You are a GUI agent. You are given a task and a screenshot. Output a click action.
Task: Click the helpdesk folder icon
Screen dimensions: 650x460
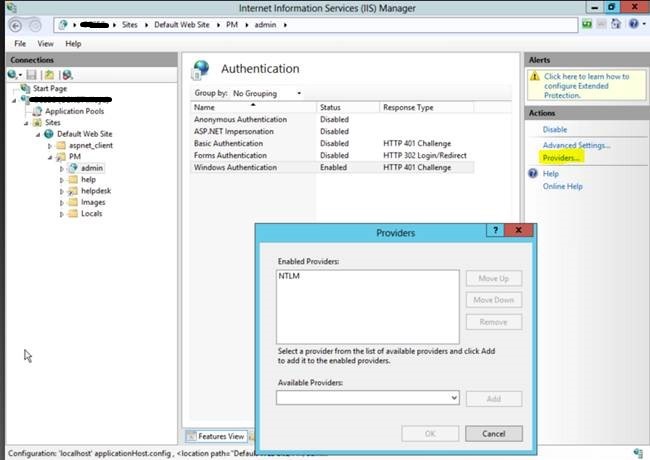coord(73,191)
